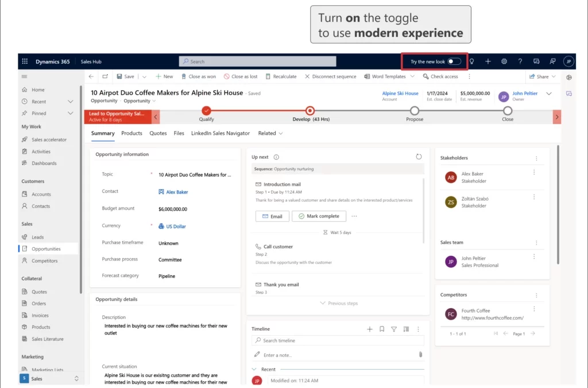Viewport: 588px width, 388px height.
Task: Open Sales accelerator
Action: pos(49,140)
